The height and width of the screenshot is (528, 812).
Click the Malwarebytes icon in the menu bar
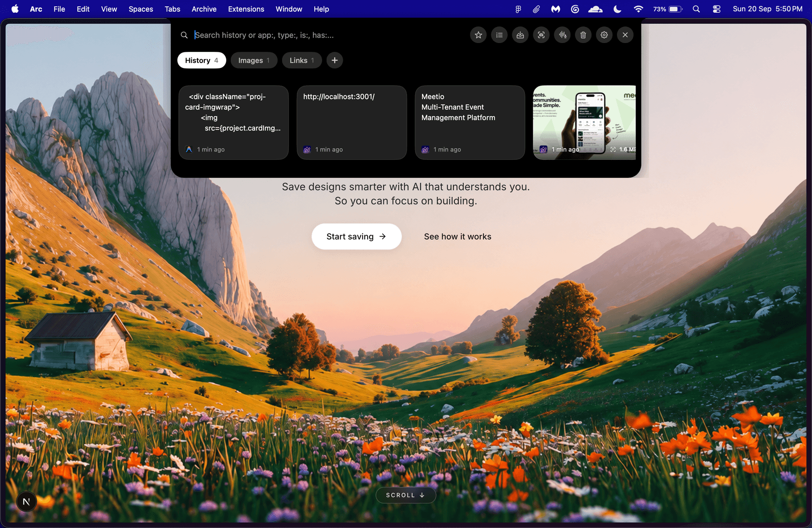tap(555, 9)
